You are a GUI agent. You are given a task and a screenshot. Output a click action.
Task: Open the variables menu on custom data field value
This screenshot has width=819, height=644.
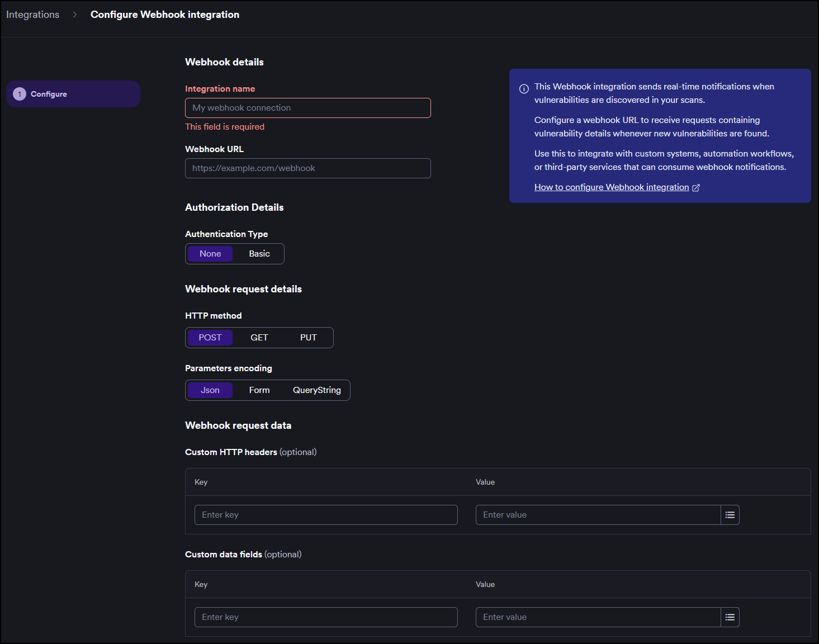pyautogui.click(x=730, y=617)
